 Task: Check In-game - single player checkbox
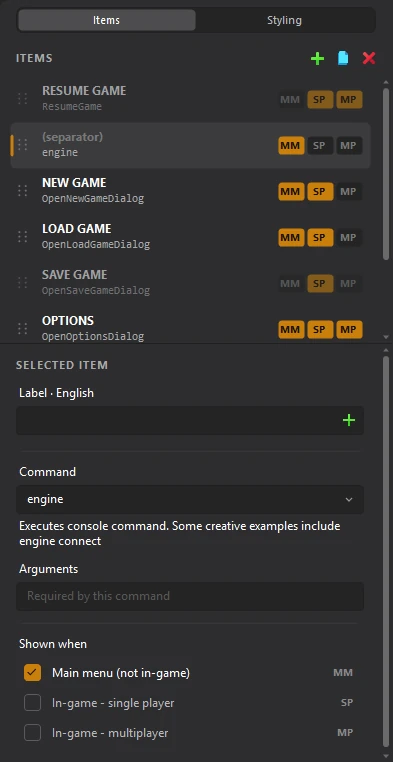pos(33,703)
